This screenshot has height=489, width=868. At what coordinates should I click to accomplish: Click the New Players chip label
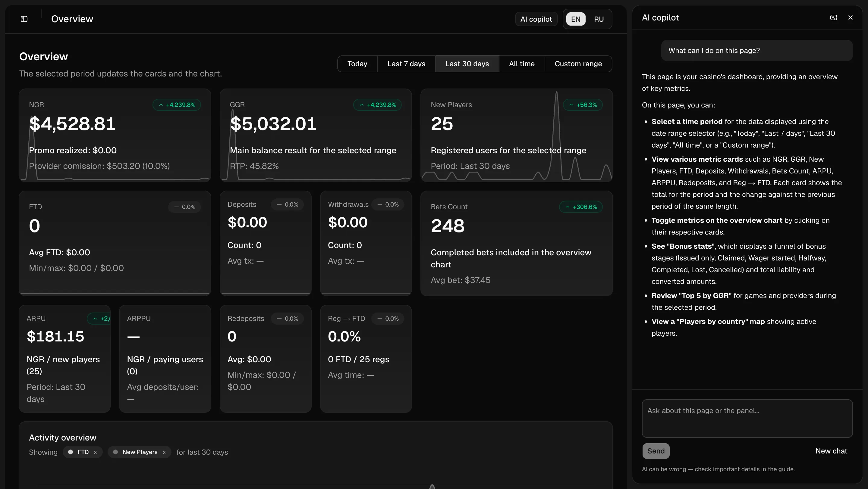pos(140,452)
